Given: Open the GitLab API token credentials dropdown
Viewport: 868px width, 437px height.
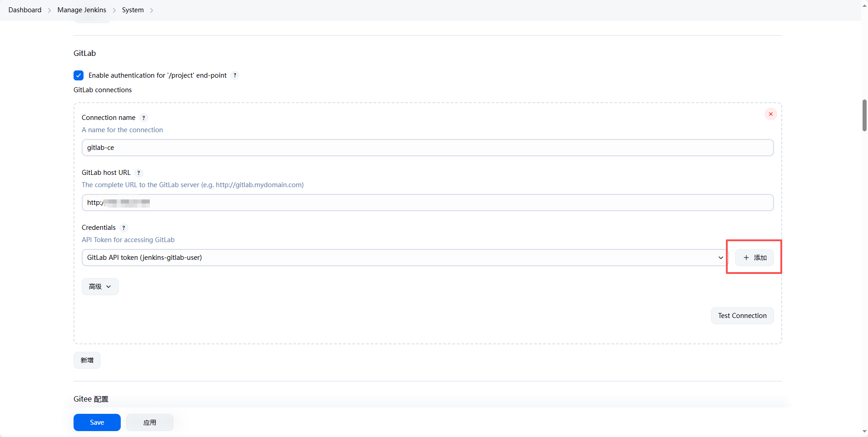Looking at the screenshot, I should pyautogui.click(x=405, y=258).
